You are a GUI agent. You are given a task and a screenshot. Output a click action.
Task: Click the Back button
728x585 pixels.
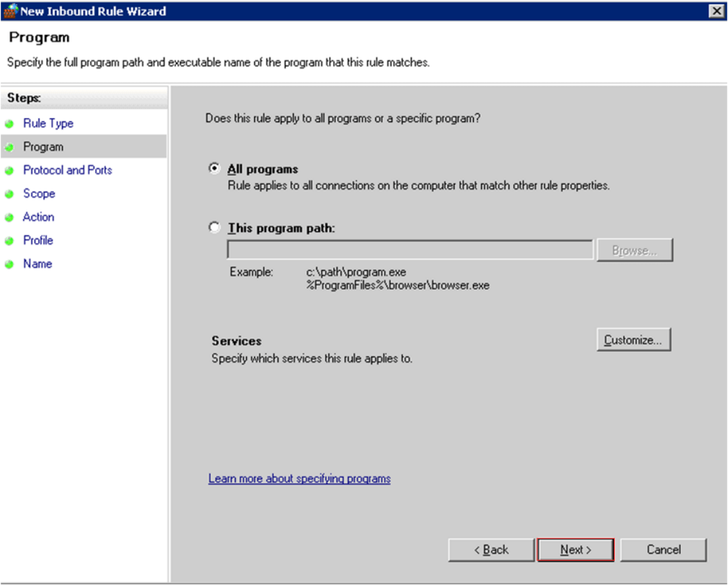[x=490, y=549]
